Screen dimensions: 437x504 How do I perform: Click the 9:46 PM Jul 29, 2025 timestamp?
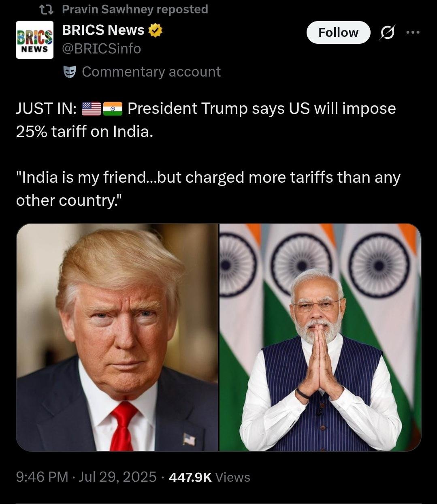coord(86,477)
